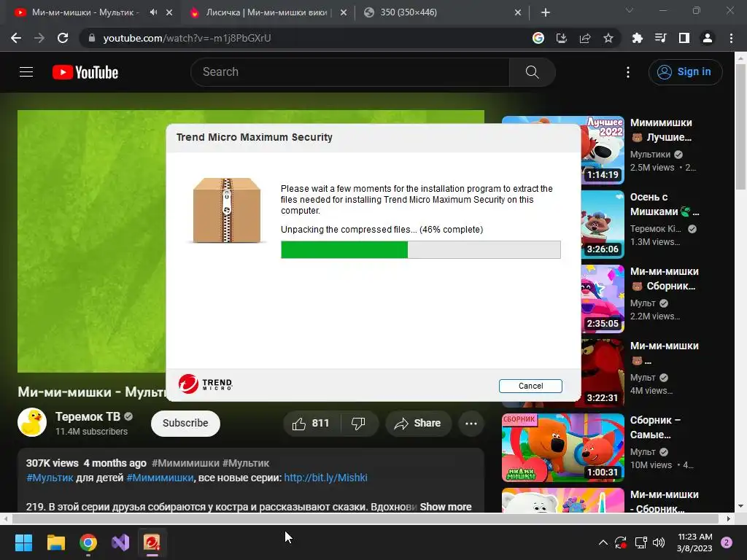Viewport: 747px width, 560px height.
Task: Open the bit.ly/Mishki link
Action: coord(325,478)
